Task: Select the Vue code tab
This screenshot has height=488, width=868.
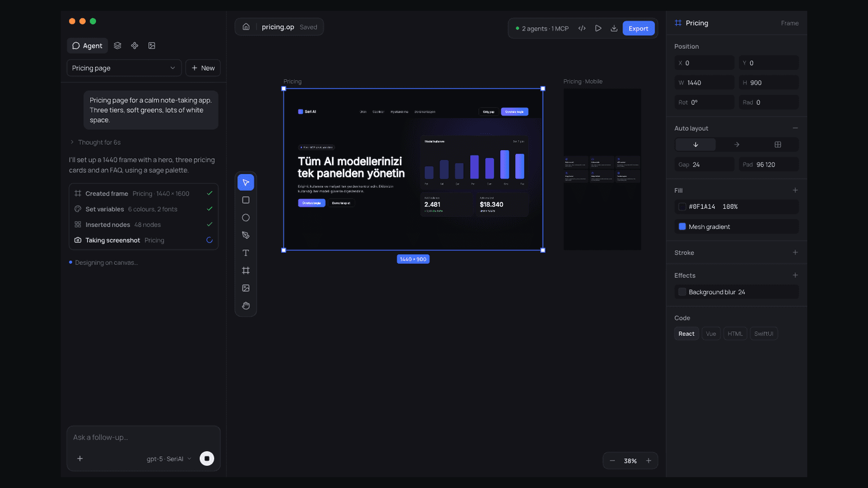Action: tap(711, 334)
